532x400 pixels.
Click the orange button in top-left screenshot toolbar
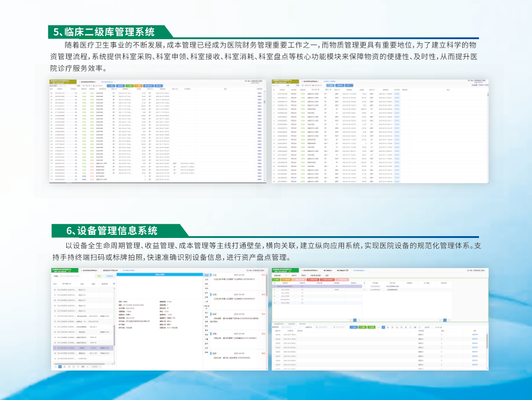click(x=139, y=86)
